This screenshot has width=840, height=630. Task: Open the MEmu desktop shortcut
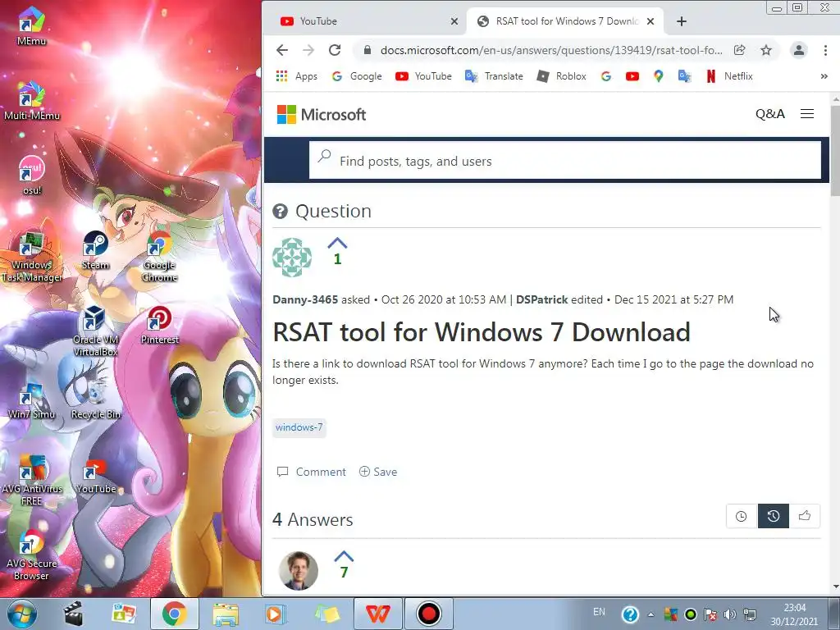click(31, 25)
